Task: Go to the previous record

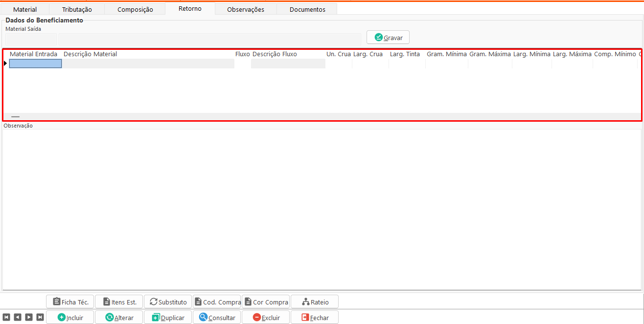Action: tap(18, 317)
